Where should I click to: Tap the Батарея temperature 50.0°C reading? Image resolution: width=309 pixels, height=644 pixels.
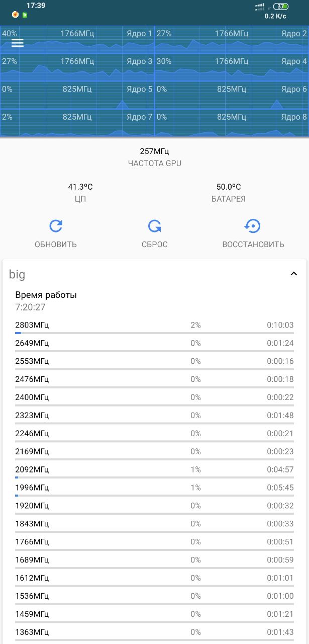(x=229, y=187)
